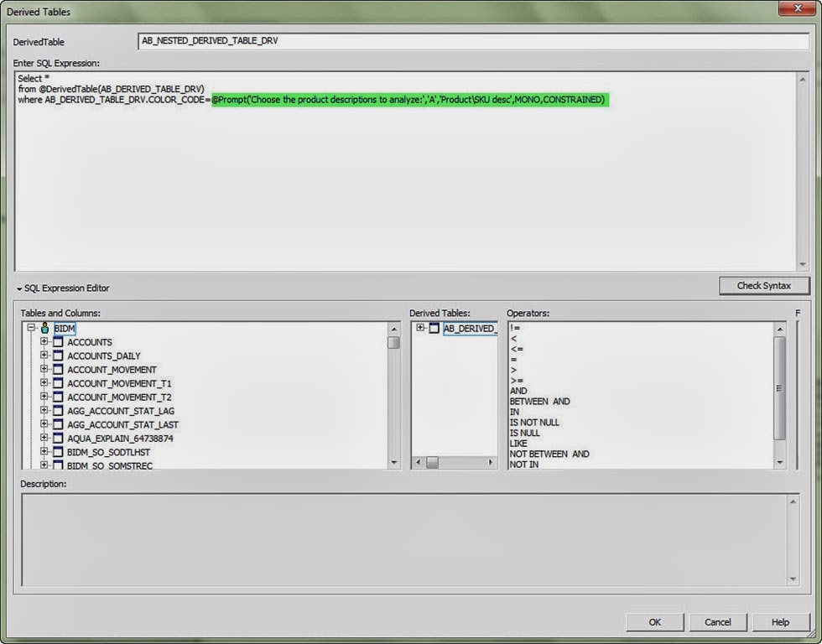Expand the ACCOUNT_MOVEMENT_T1 node
Image resolution: width=822 pixels, height=644 pixels.
[44, 382]
